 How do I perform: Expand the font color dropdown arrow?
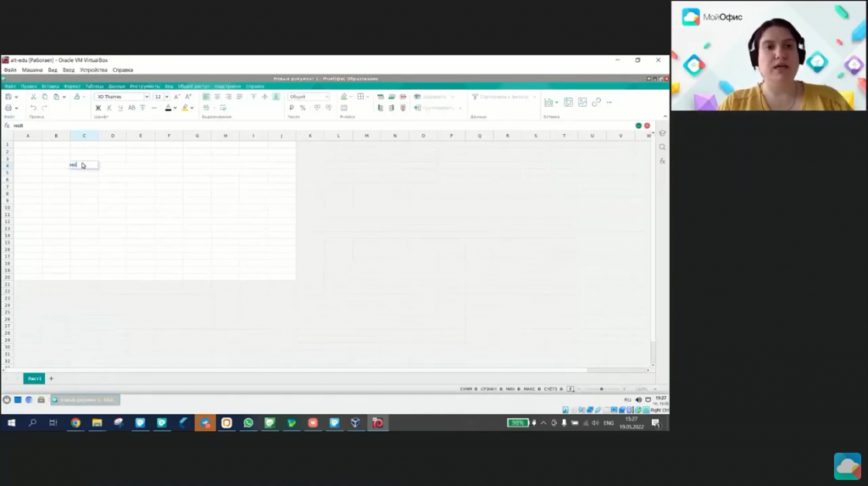[175, 108]
